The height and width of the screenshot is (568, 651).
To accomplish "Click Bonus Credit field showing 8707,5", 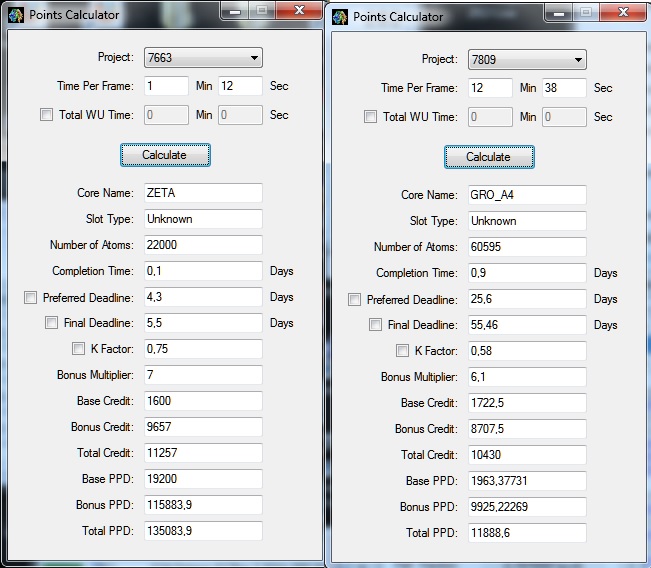I will (527, 429).
